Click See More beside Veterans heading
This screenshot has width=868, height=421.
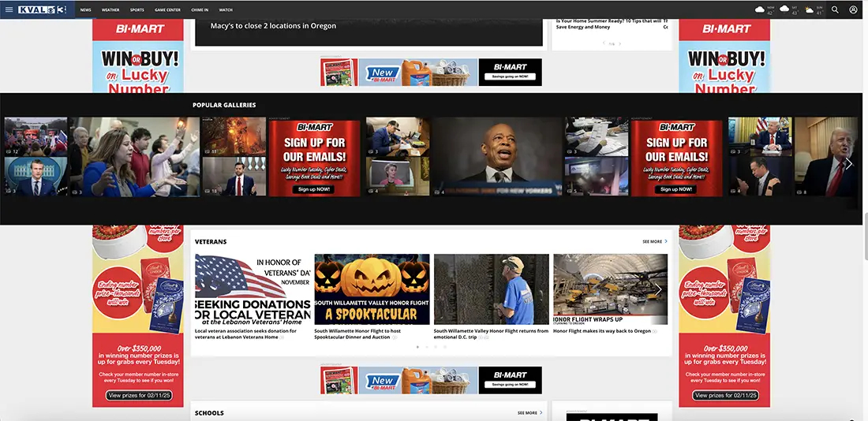[655, 242]
